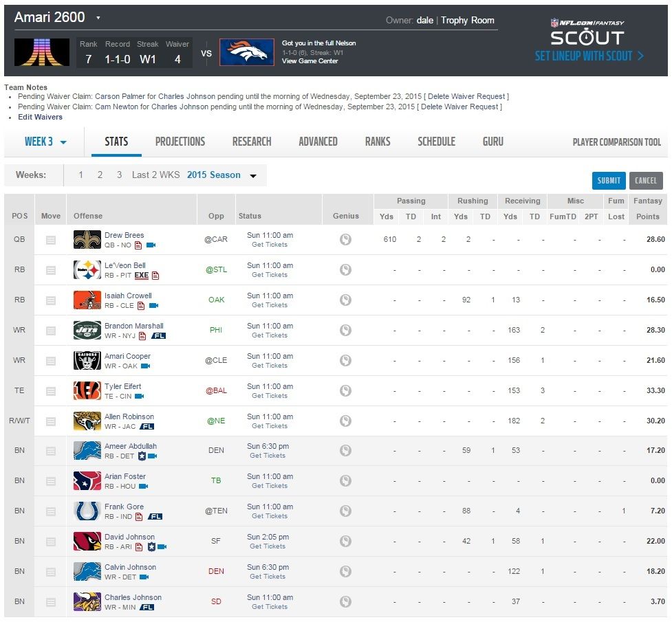Open the Arian Foster player name link
672x622 pixels.
(x=125, y=476)
